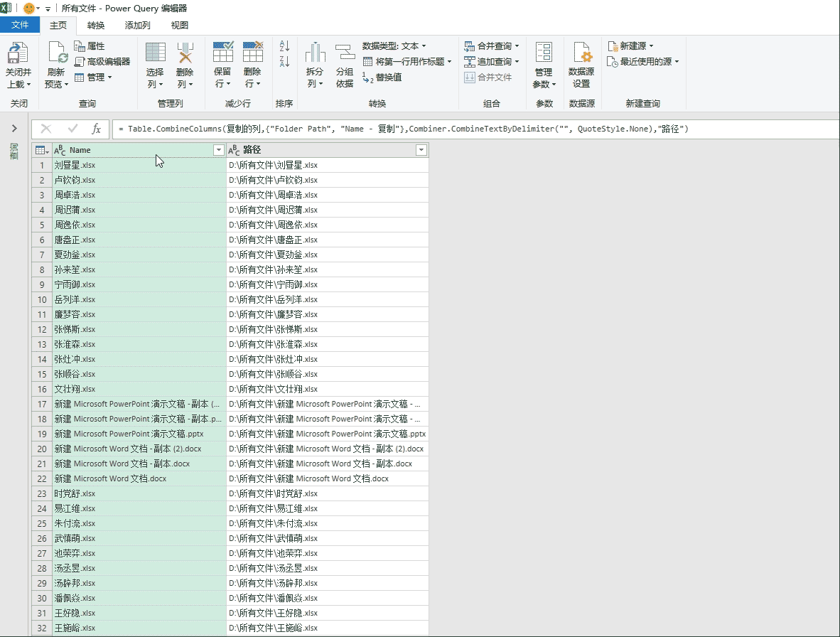The image size is (840, 637).
Task: Click cell 王施峪.xlsx in Name column
Action: pyautogui.click(x=139, y=628)
